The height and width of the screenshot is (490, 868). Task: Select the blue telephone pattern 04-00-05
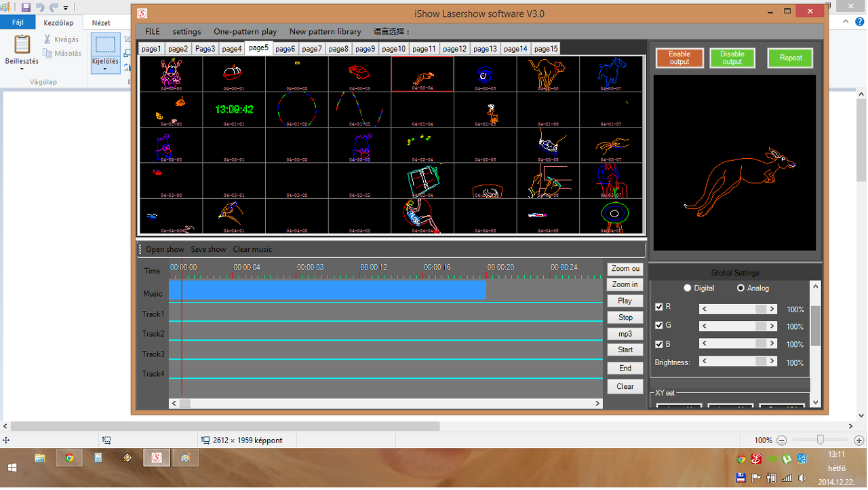point(485,73)
